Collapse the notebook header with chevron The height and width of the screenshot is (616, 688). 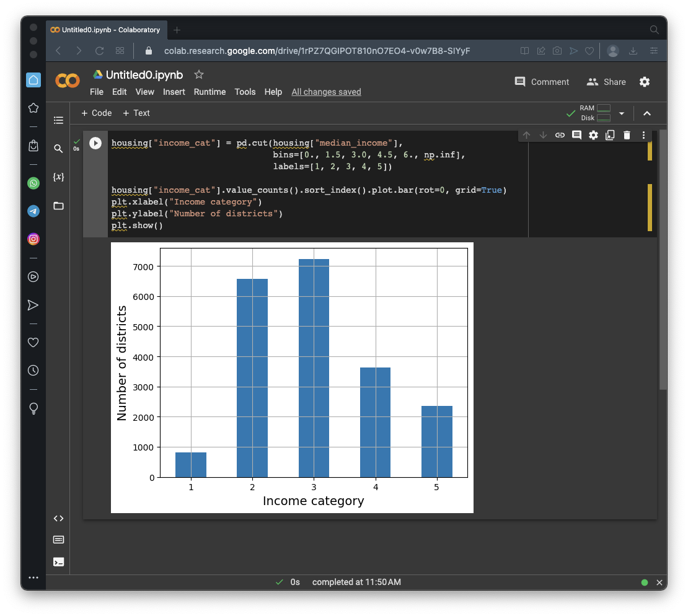pos(647,113)
